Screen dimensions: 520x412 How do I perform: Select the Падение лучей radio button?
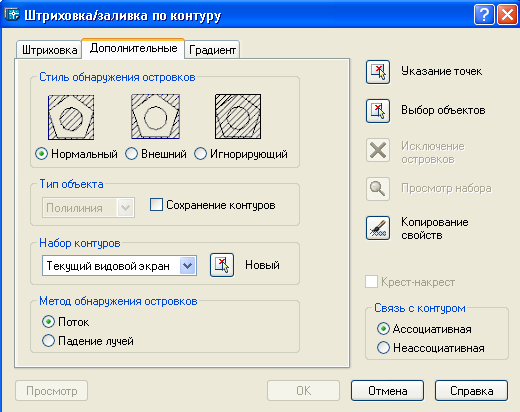point(48,341)
